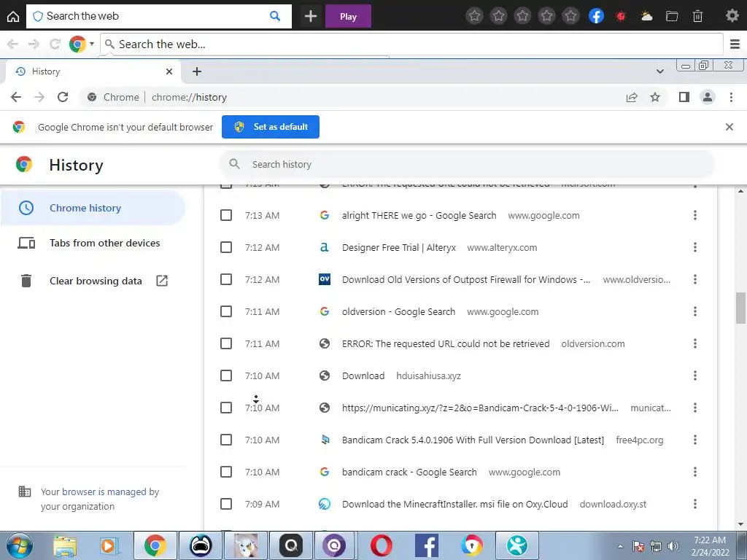Open Tabs from other devices
The image size is (747, 560).
93,243
